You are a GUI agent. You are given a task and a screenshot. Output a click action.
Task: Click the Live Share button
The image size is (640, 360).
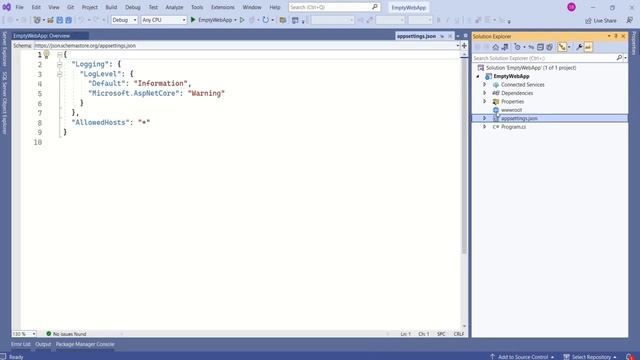[601, 20]
